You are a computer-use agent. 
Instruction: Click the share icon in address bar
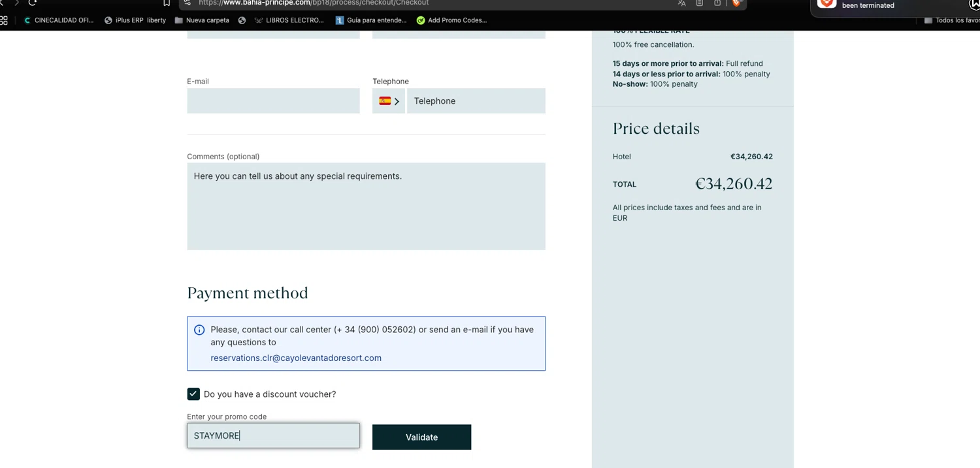click(717, 3)
